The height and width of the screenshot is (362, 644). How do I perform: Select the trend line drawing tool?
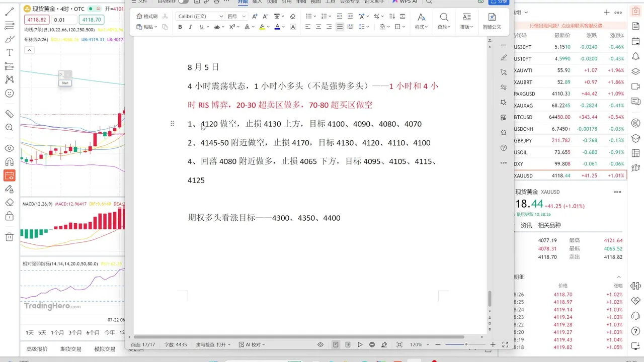point(9,11)
